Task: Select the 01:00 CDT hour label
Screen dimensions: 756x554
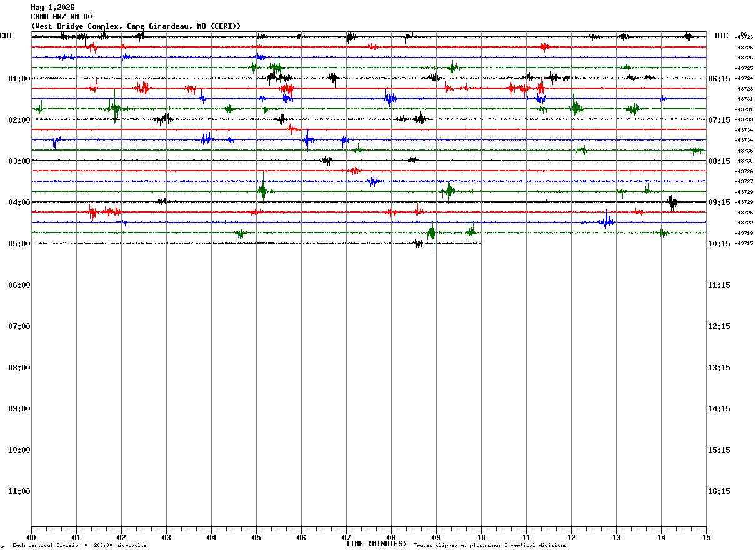Action: pyautogui.click(x=19, y=79)
